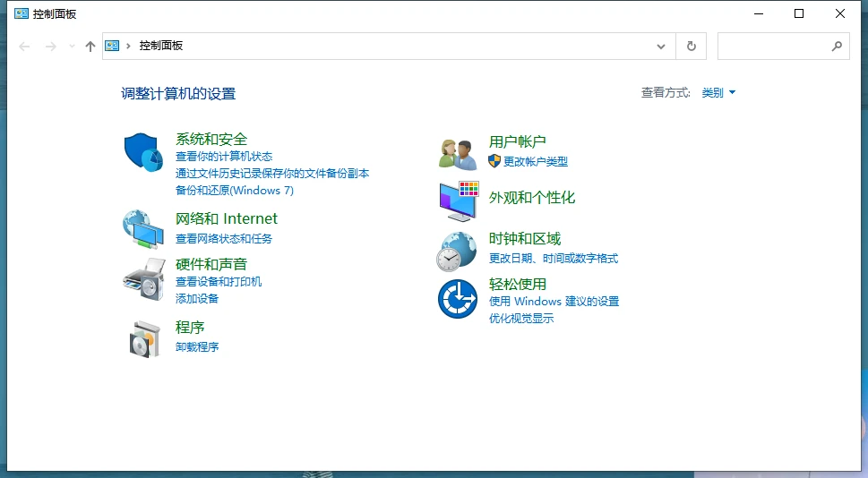Open the 系统和安全 shield icon
The width and height of the screenshot is (868, 478).
pos(143,152)
